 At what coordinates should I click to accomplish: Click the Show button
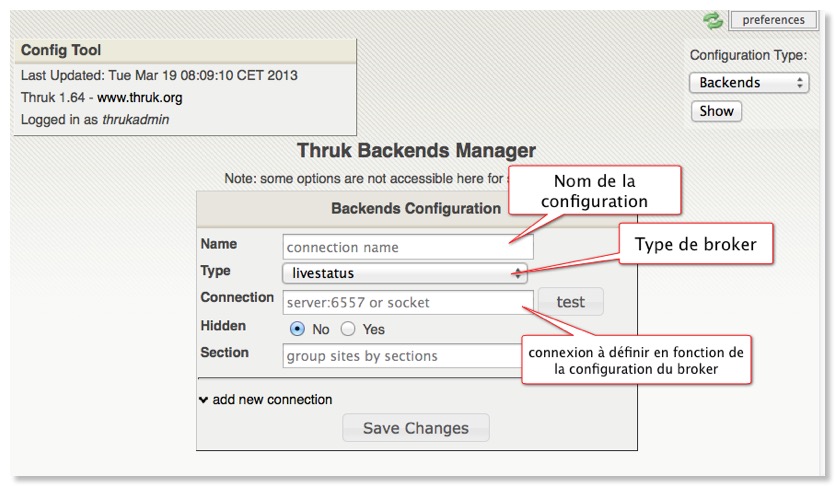(x=716, y=111)
